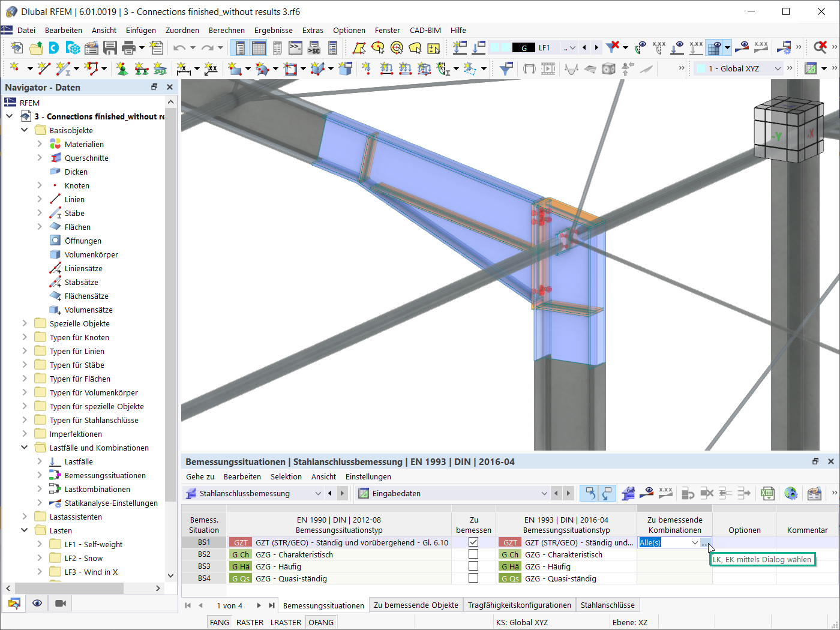Open the Datei menu
The width and height of the screenshot is (840, 630).
tap(26, 30)
